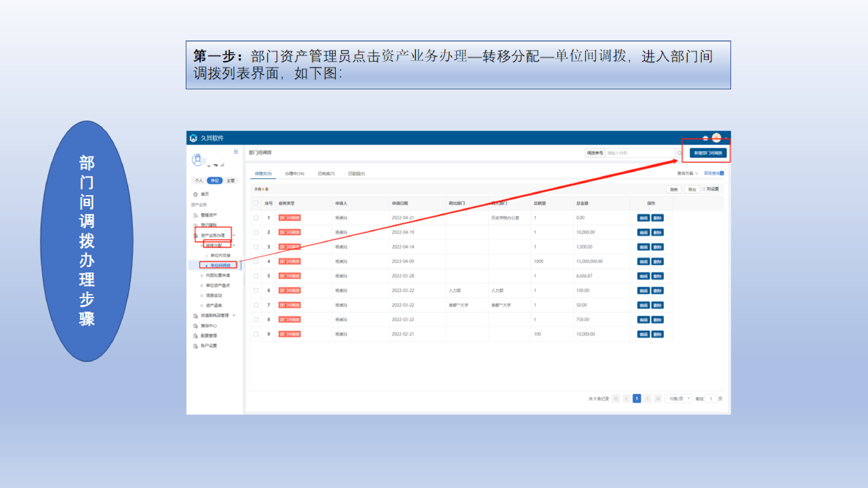Click the 新建部门间调拨 button

708,153
